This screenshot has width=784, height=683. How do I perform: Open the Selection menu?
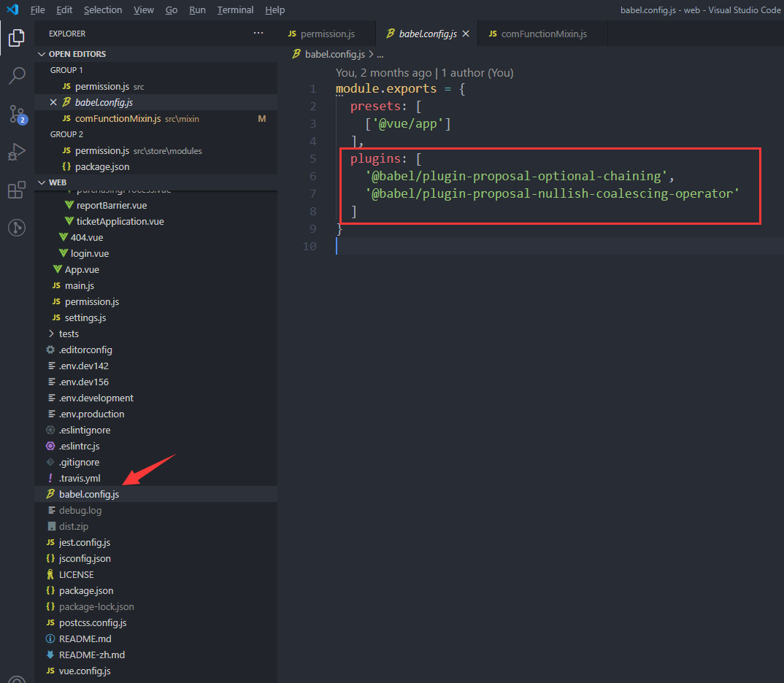pyautogui.click(x=103, y=9)
